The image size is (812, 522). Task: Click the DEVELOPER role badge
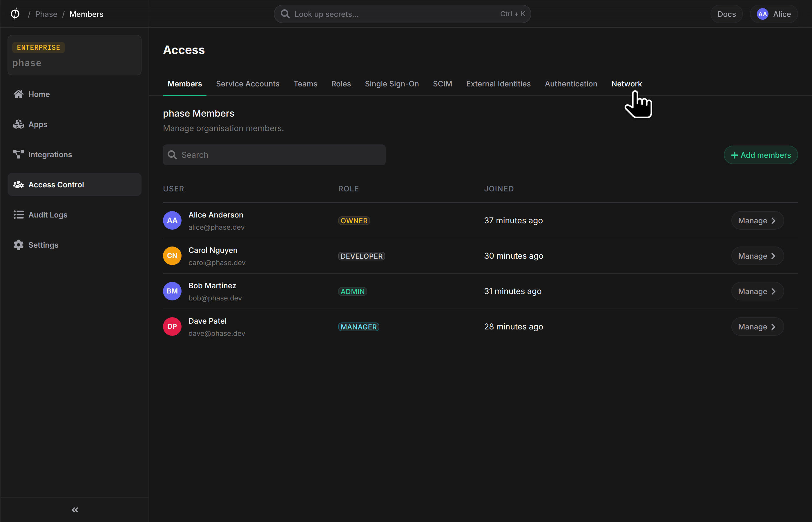pyautogui.click(x=362, y=256)
